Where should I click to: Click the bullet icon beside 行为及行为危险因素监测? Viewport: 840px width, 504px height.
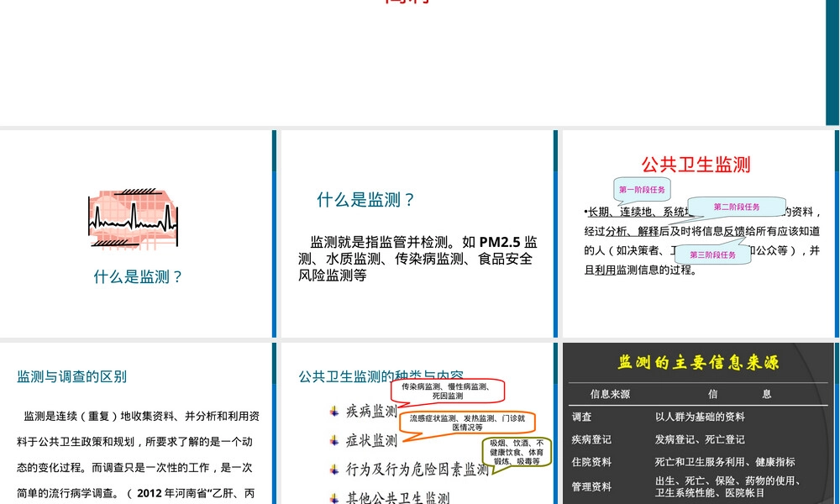tap(334, 470)
